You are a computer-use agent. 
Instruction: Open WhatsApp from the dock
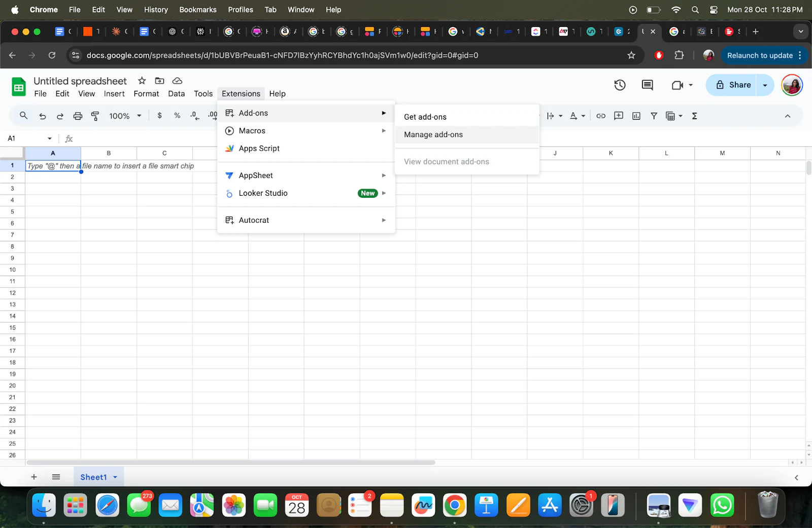click(x=722, y=505)
